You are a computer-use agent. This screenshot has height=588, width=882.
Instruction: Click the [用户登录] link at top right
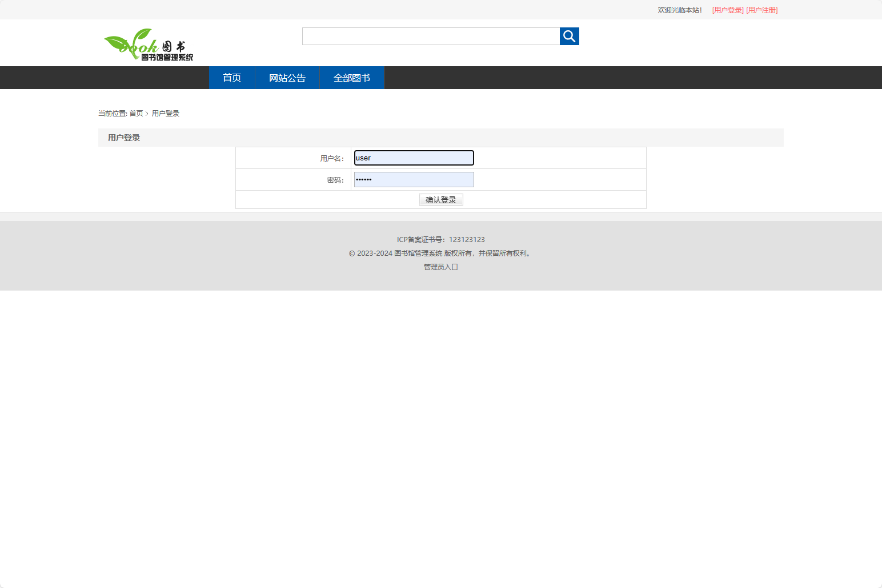coord(727,10)
